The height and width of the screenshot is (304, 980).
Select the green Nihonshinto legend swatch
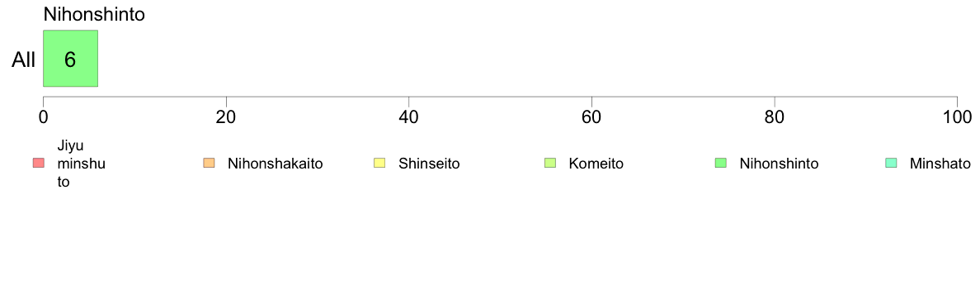point(721,164)
